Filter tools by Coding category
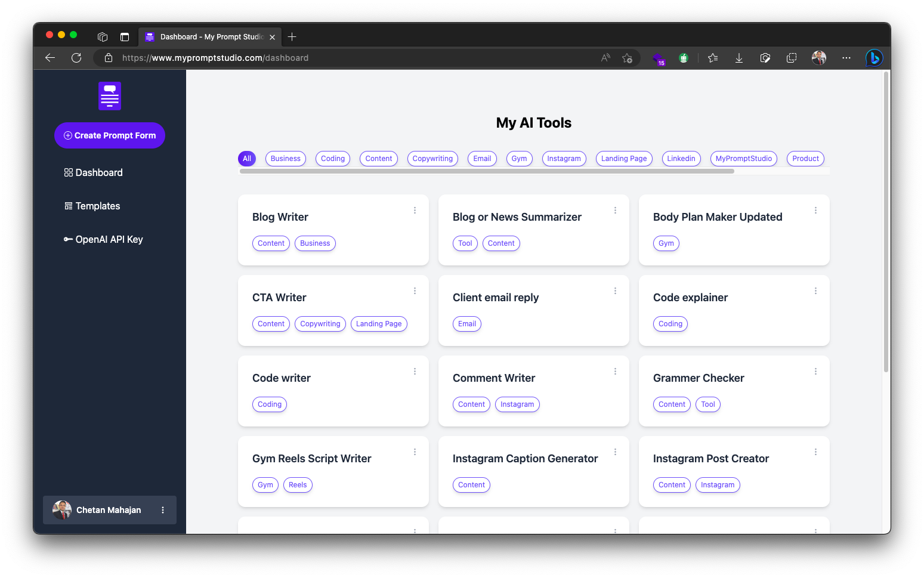Screen dimensions: 924x578 pyautogui.click(x=333, y=159)
